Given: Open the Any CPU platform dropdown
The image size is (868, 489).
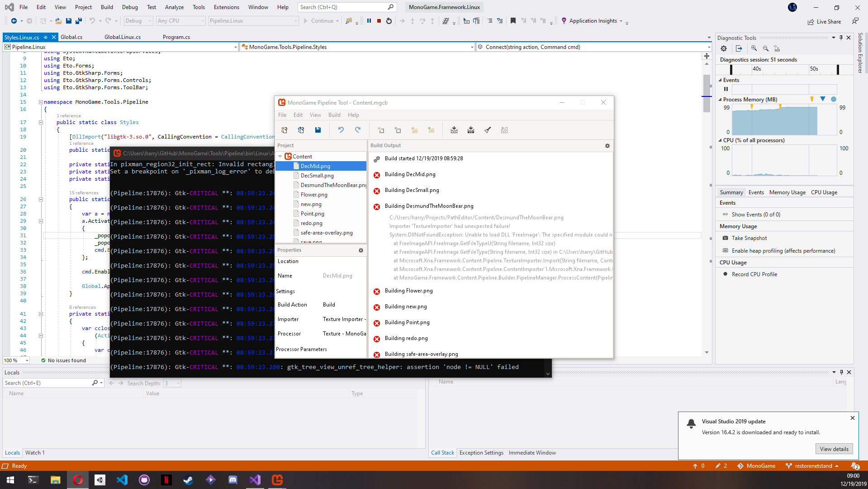Looking at the screenshot, I should click(x=202, y=20).
